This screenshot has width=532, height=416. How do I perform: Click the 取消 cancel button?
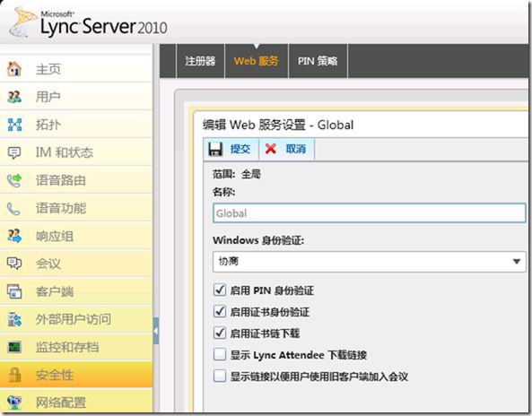287,149
